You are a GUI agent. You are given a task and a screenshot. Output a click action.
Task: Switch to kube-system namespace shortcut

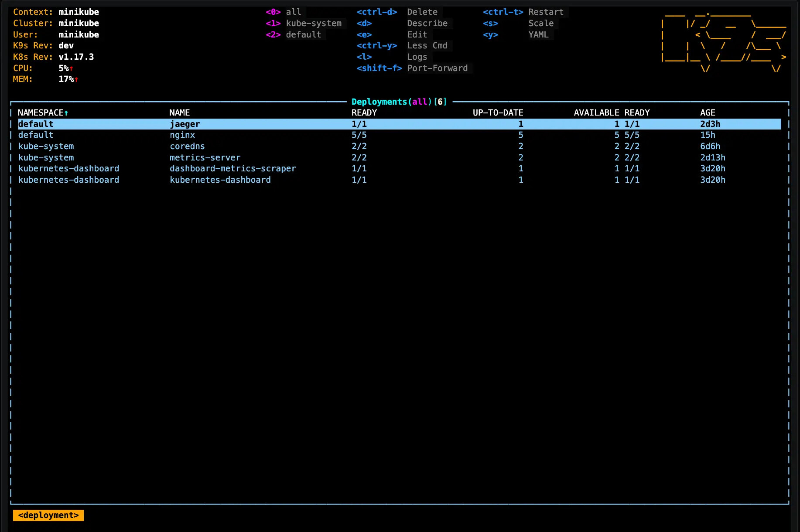tap(313, 24)
